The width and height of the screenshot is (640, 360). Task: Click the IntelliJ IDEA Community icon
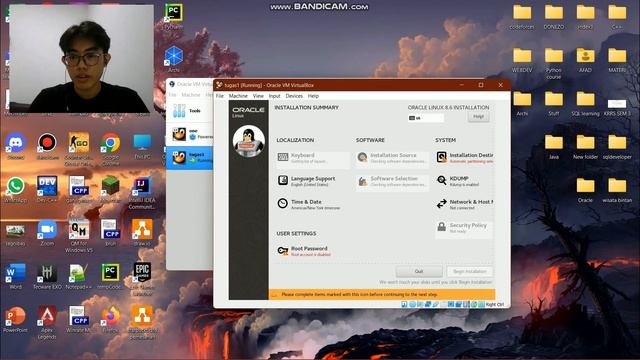(142, 193)
